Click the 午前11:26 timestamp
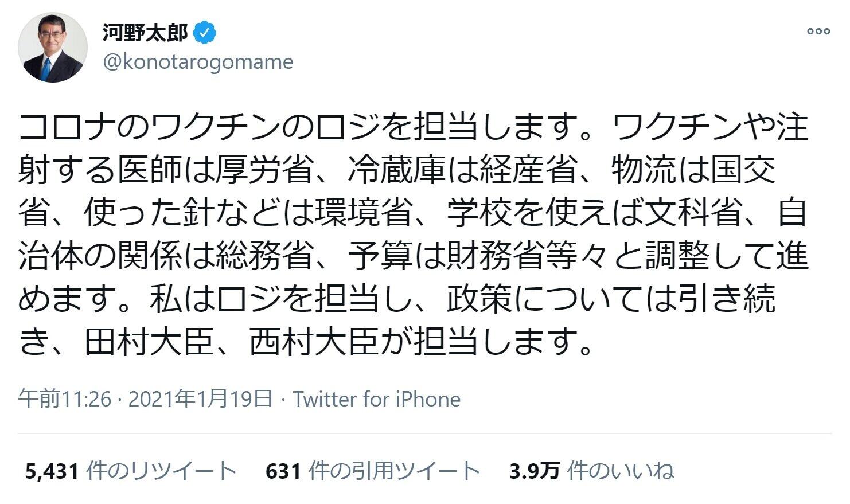Image resolution: width=850 pixels, height=504 pixels. tap(64, 399)
